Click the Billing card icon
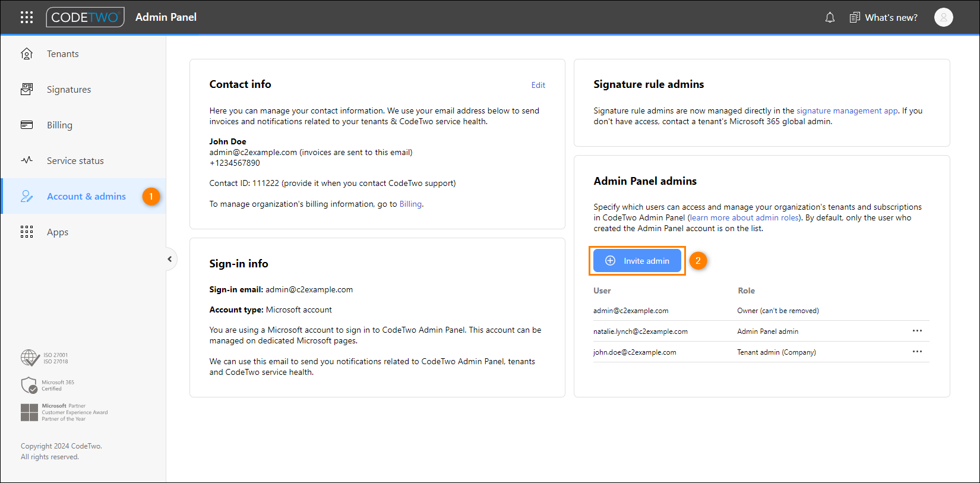 (x=27, y=125)
